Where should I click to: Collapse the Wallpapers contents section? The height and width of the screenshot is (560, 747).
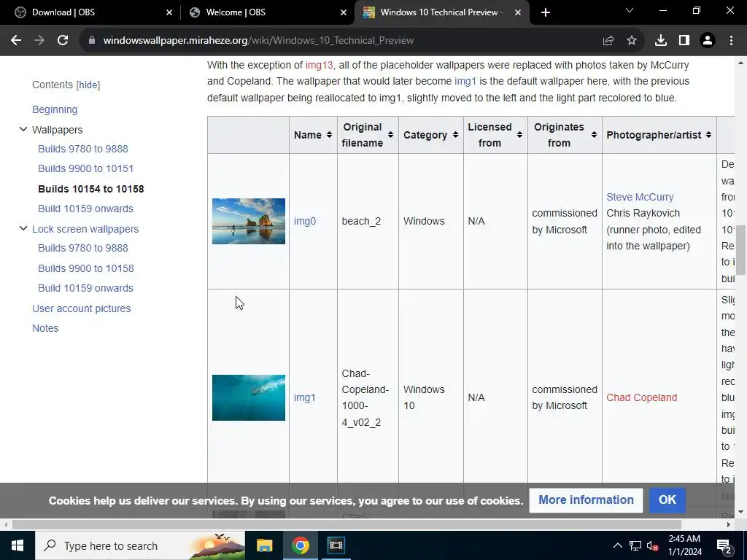coord(23,130)
